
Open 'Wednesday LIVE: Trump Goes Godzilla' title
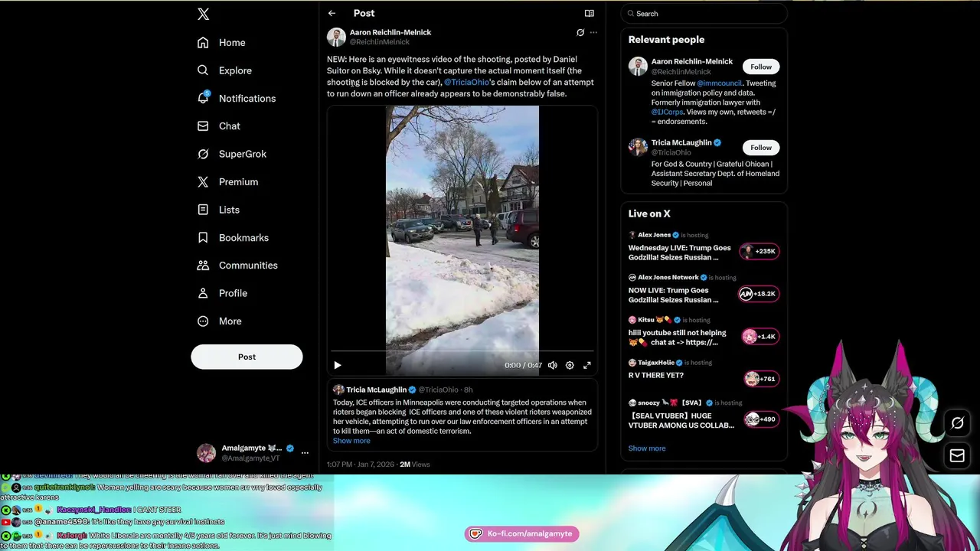coord(680,253)
